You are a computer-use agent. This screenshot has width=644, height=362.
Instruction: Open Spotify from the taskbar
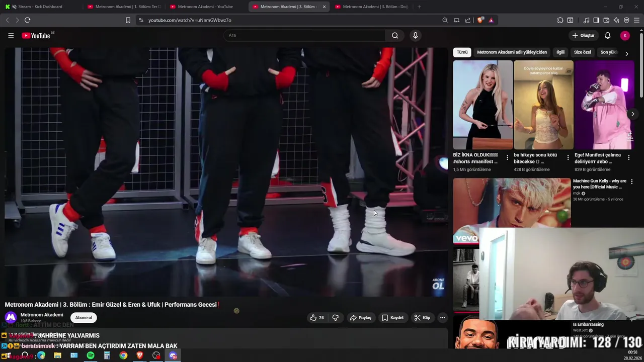click(x=91, y=355)
